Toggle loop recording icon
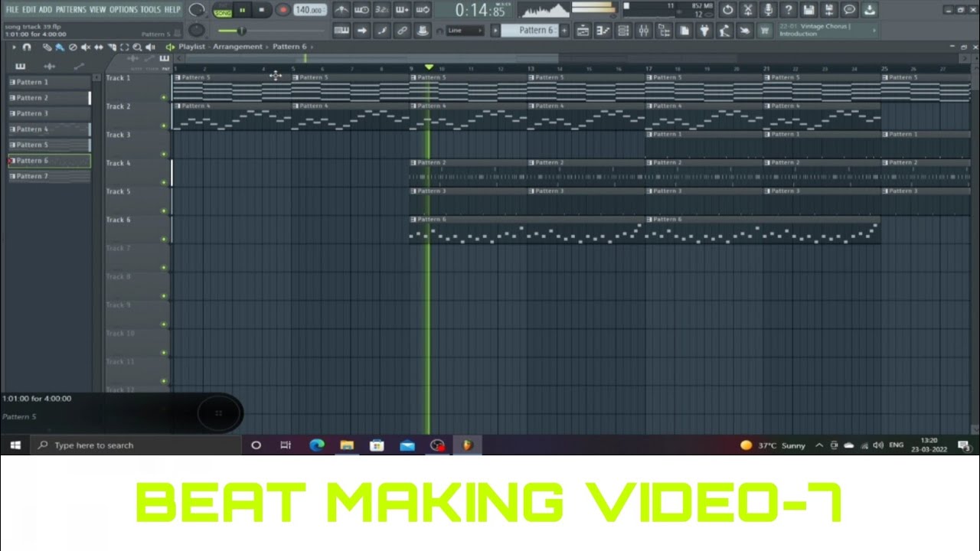 click(423, 10)
